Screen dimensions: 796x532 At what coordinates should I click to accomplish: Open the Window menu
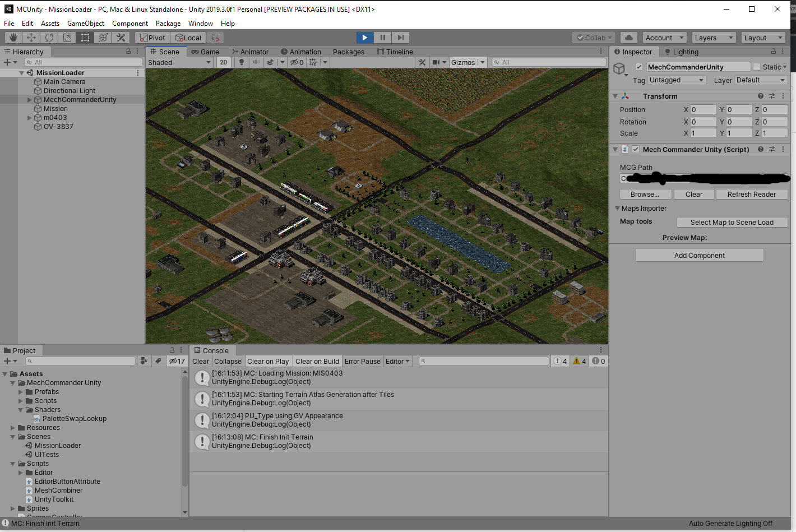(201, 24)
